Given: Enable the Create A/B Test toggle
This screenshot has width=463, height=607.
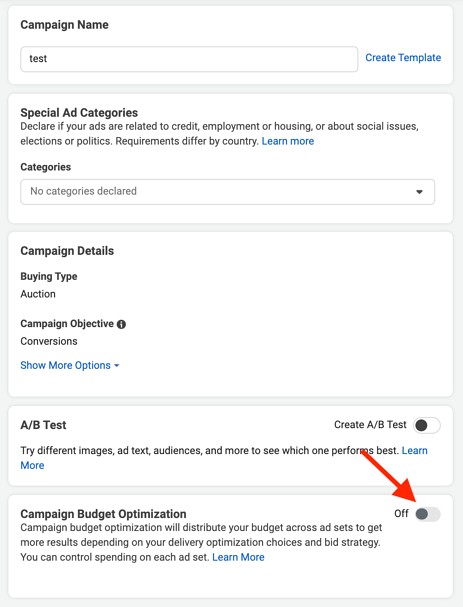Looking at the screenshot, I should tap(427, 425).
